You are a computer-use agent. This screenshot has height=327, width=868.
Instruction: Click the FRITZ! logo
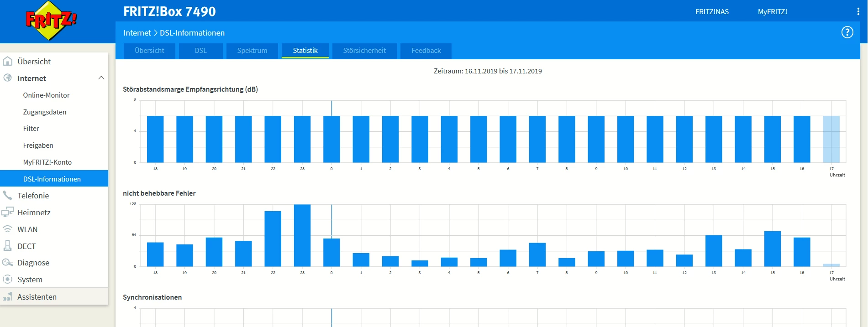coord(51,21)
